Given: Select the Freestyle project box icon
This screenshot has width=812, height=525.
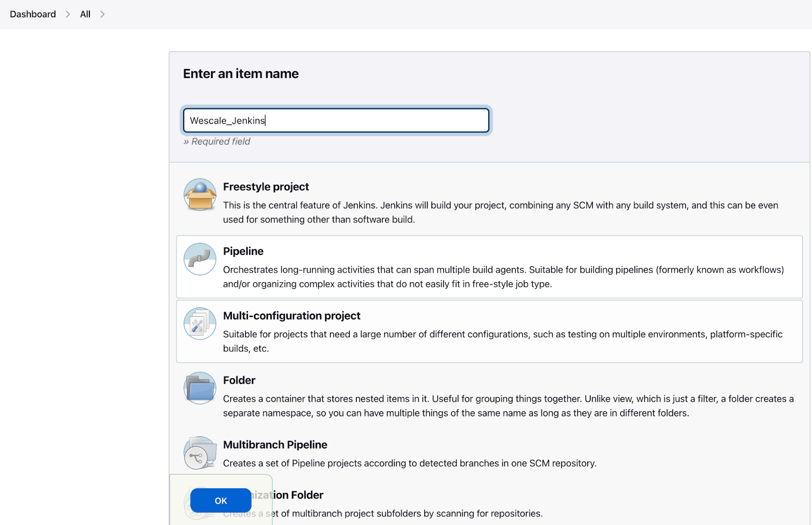Looking at the screenshot, I should pos(200,194).
